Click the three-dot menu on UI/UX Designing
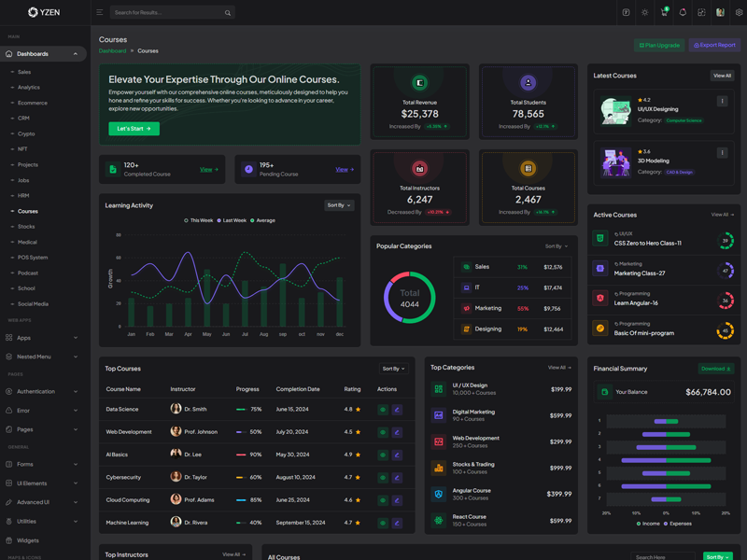 pos(722,101)
